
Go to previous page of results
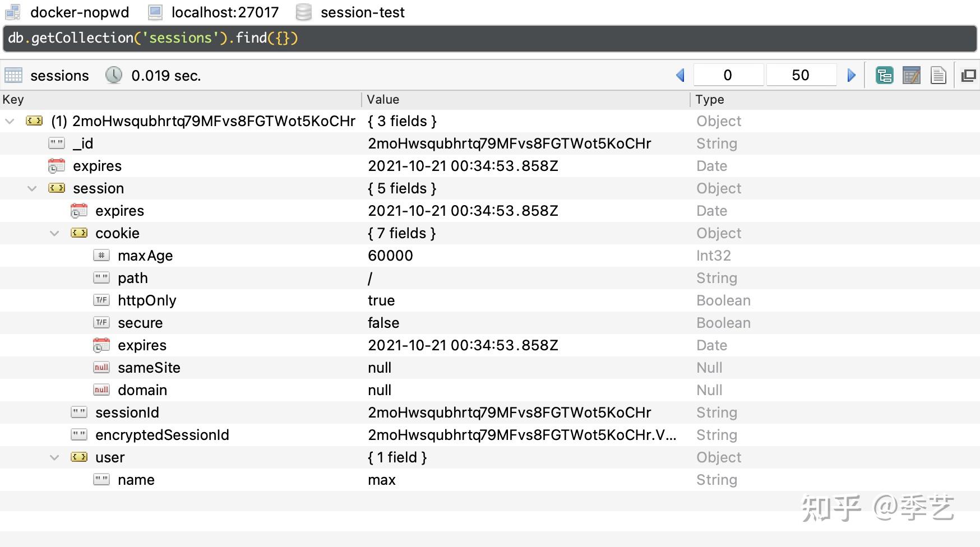tap(681, 75)
